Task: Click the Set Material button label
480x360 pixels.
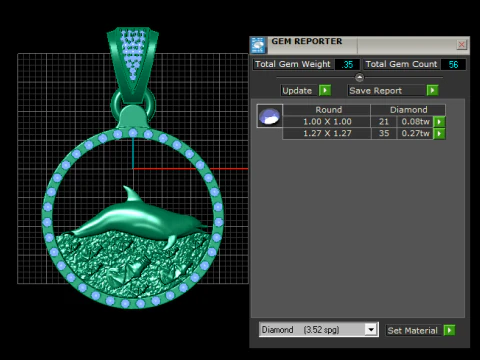Action: [x=412, y=330]
